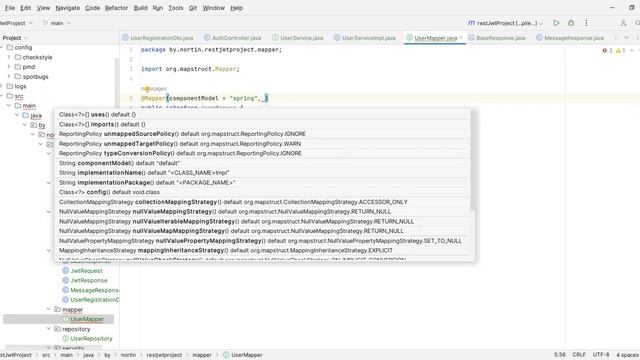
Task: Select the config folder
Action: coord(23,47)
